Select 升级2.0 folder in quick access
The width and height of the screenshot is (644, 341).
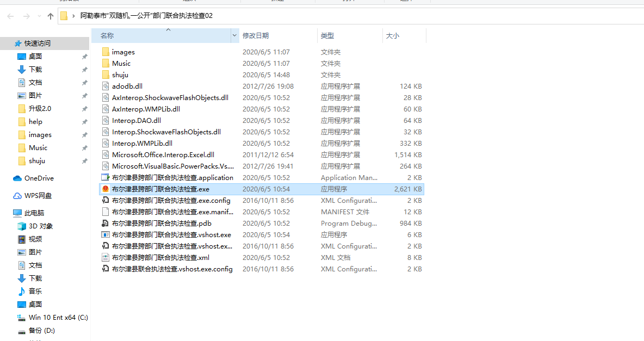[39, 109]
